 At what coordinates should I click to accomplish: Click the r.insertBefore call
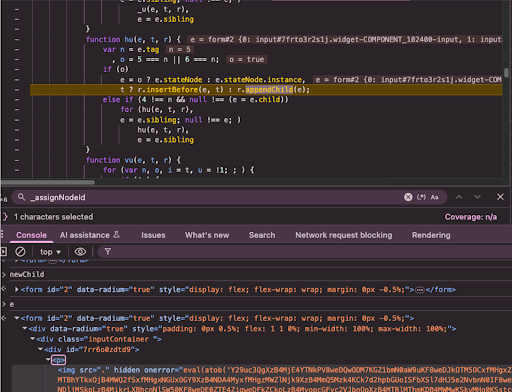pos(180,90)
